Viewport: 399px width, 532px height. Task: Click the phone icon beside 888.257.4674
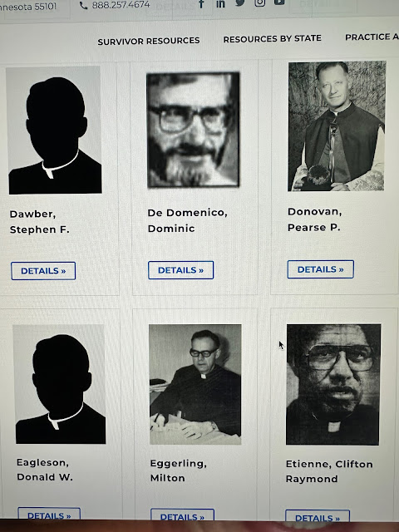pos(83,6)
